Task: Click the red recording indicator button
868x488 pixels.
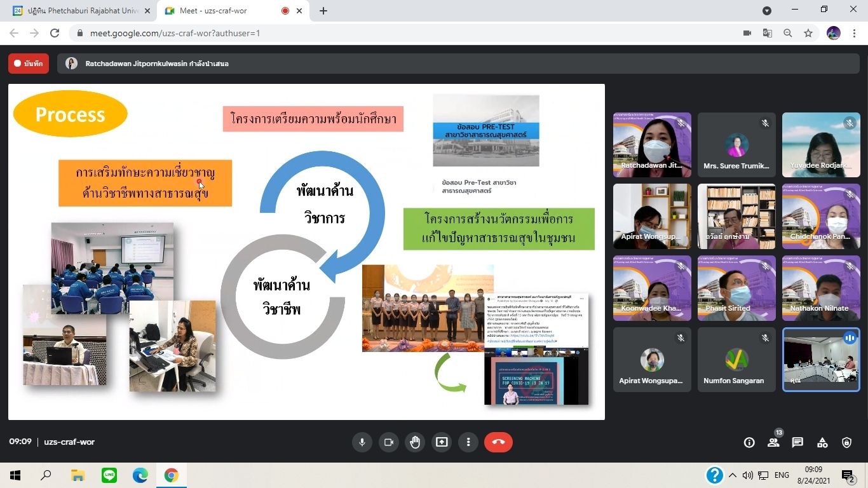Action: [29, 64]
